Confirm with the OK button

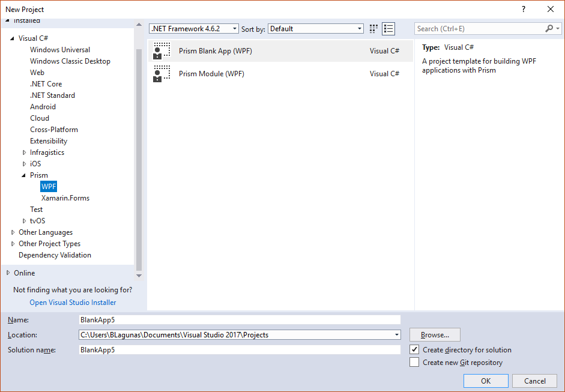(486, 381)
